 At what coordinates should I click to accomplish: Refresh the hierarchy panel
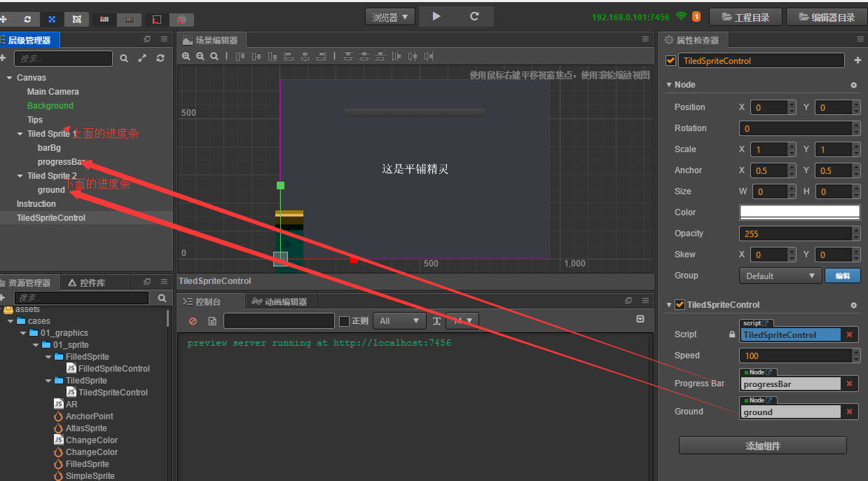click(160, 58)
